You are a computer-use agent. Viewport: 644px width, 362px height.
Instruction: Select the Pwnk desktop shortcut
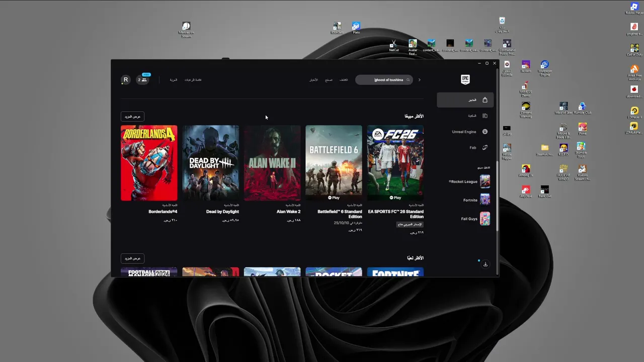point(582,129)
